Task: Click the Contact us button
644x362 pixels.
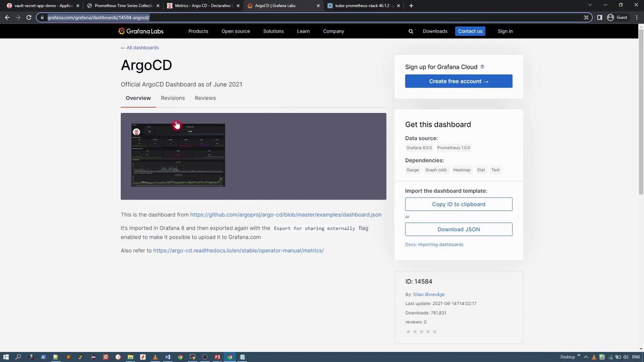Action: click(x=470, y=31)
